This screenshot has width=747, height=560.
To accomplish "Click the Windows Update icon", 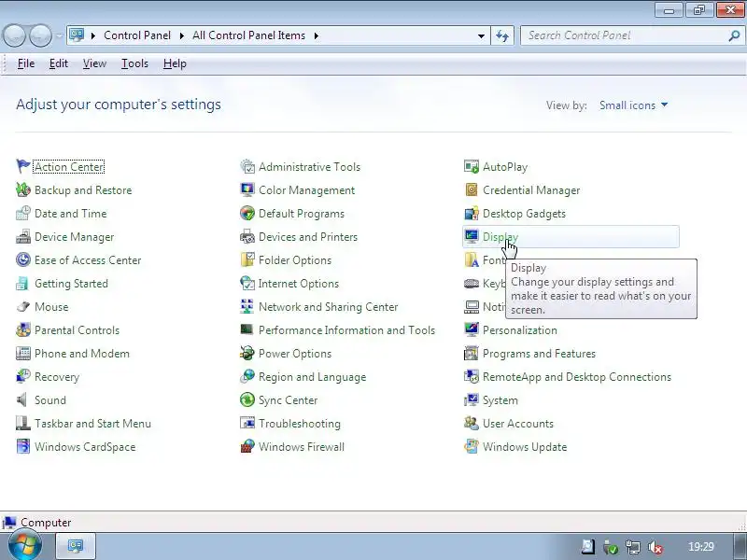I will click(x=472, y=446).
